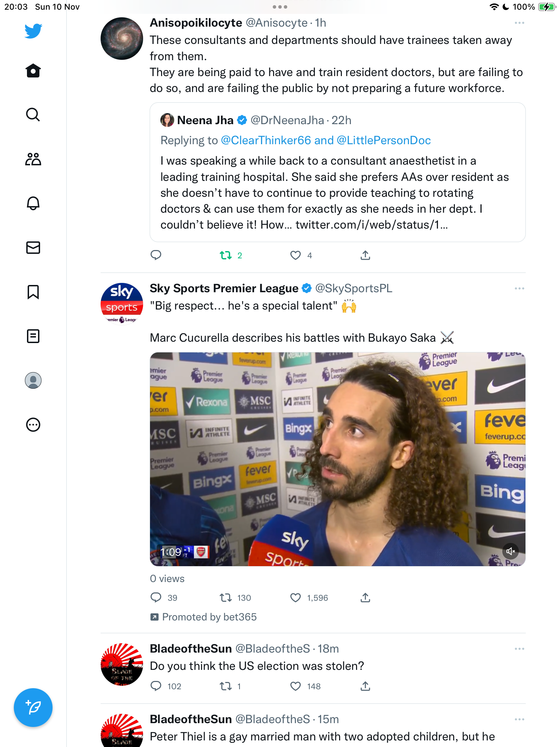Open the @ClearThinker66 mention link
Image resolution: width=560 pixels, height=747 pixels.
tap(266, 140)
